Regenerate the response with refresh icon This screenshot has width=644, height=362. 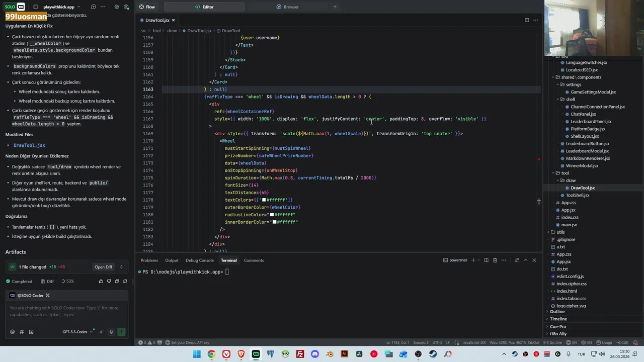(x=125, y=282)
